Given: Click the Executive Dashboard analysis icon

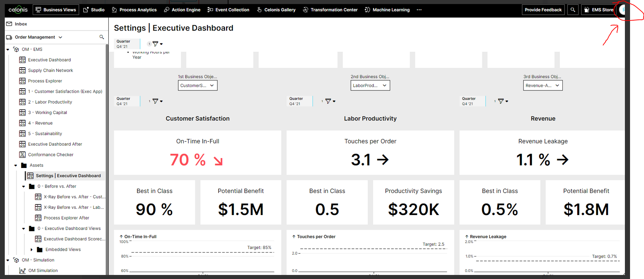Looking at the screenshot, I should pyautogui.click(x=22, y=60).
